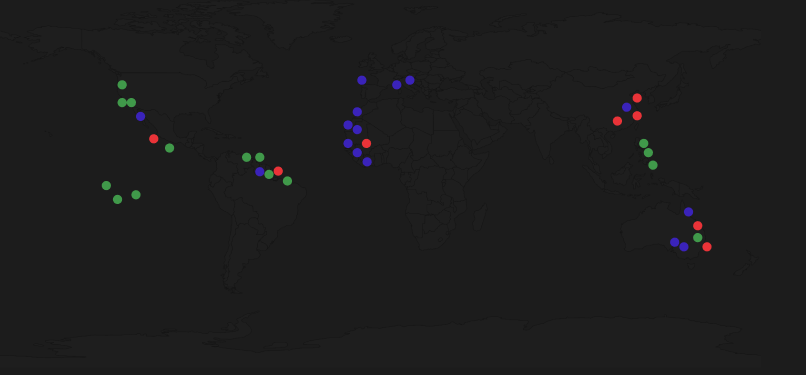Click the blue dot over the Iberian Peninsula
Viewport: 806px width, 375px height.
362,80
